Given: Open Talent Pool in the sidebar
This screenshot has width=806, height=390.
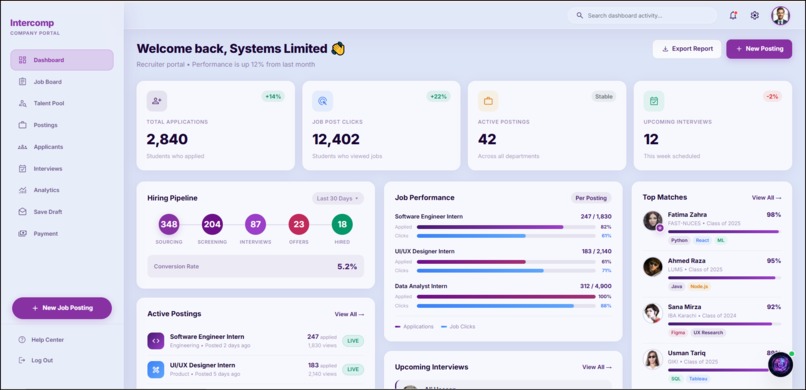Looking at the screenshot, I should pos(62,103).
